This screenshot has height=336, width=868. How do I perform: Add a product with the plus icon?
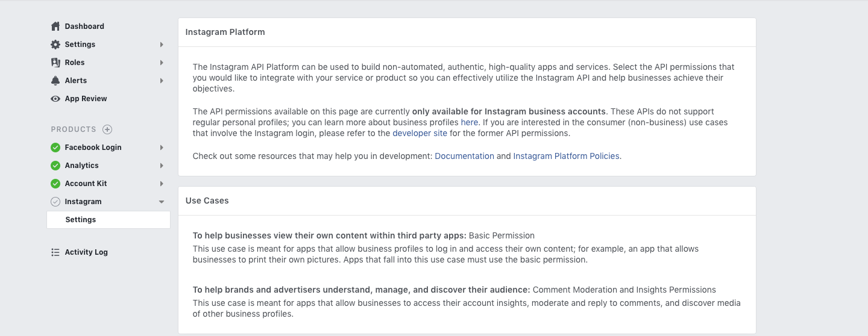[107, 129]
